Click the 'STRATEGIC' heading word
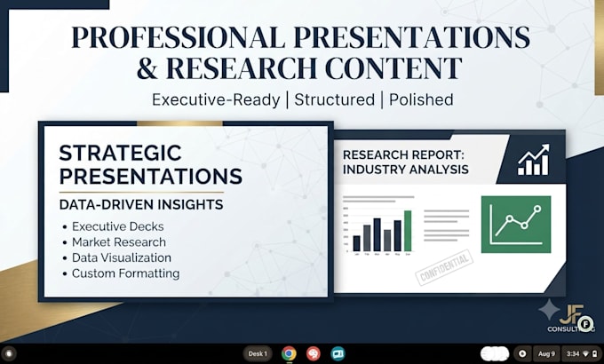This screenshot has width=604, height=364. coord(120,153)
